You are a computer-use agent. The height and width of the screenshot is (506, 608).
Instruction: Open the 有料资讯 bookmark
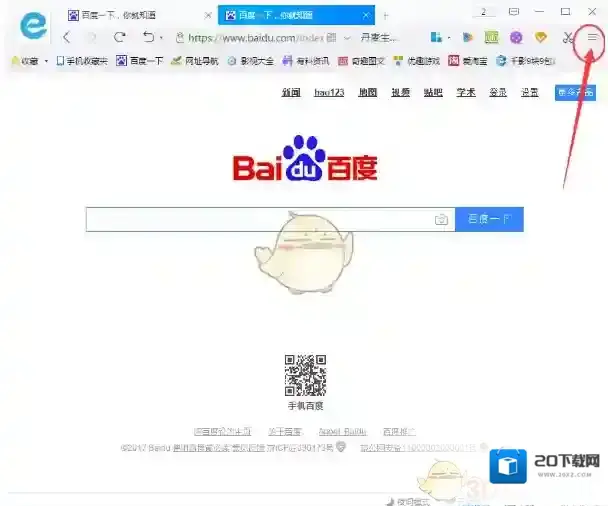pos(306,61)
